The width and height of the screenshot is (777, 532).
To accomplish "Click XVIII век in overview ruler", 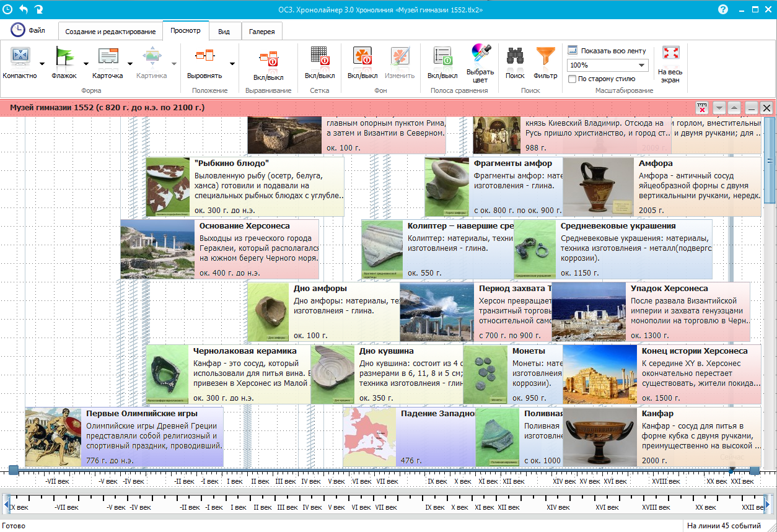I will tap(656, 507).
